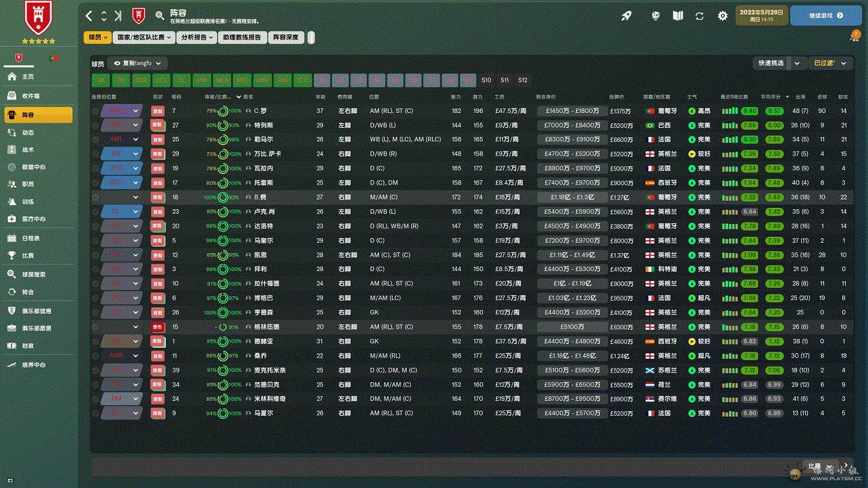Open the search magnifier icon
The width and height of the screenshot is (868, 488).
[x=160, y=15]
